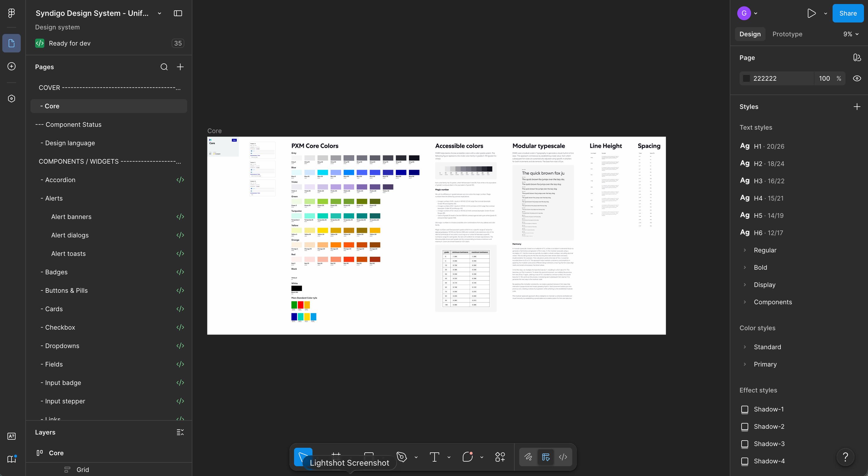Switch to Dev Mode code icon
868x476 pixels.
click(563, 457)
